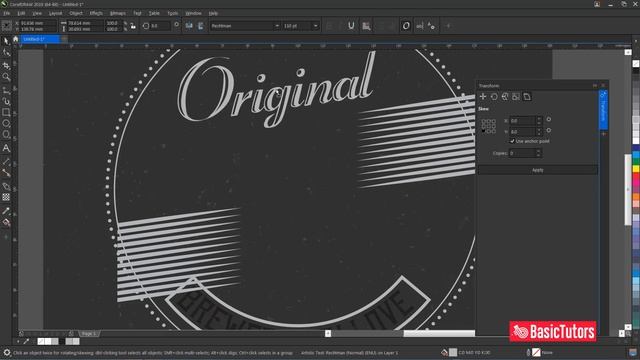
Task: Open the Welcome screen home icon
Action: [16, 39]
